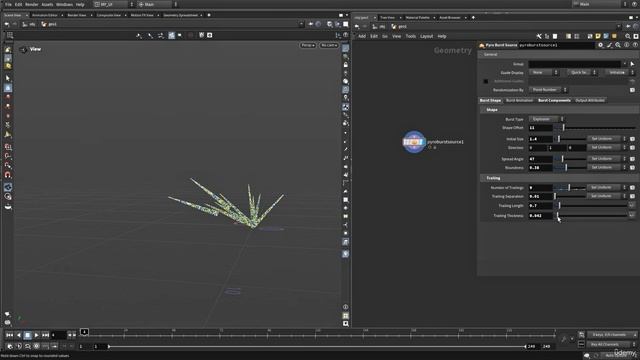
Task: Switch to the Animation Editor tab
Action: click(45, 15)
